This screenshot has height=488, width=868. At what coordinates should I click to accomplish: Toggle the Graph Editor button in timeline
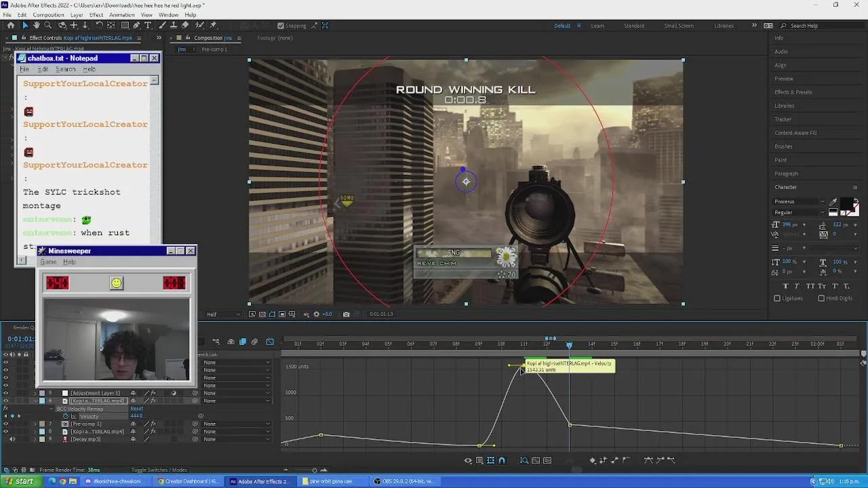point(270,342)
